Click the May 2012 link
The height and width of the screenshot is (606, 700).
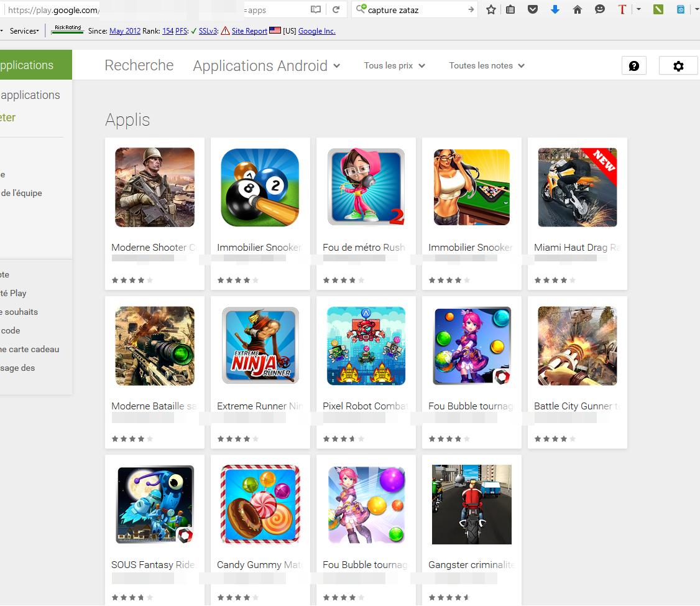click(x=125, y=31)
